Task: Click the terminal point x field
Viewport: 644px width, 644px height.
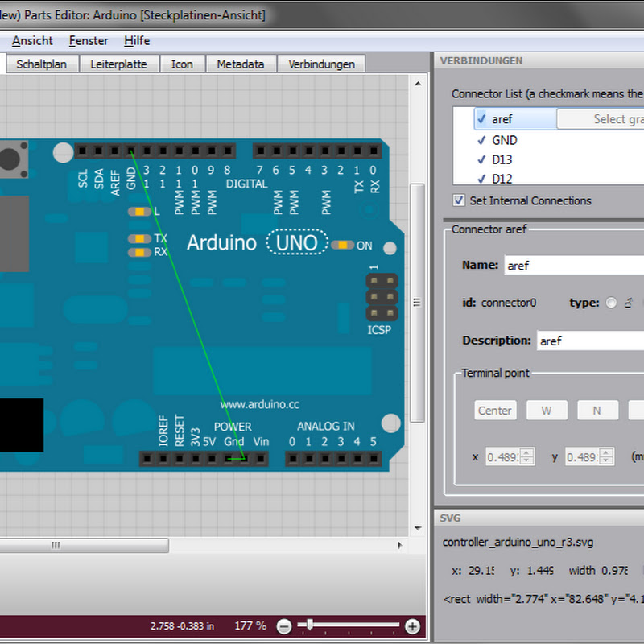Action: tap(503, 456)
